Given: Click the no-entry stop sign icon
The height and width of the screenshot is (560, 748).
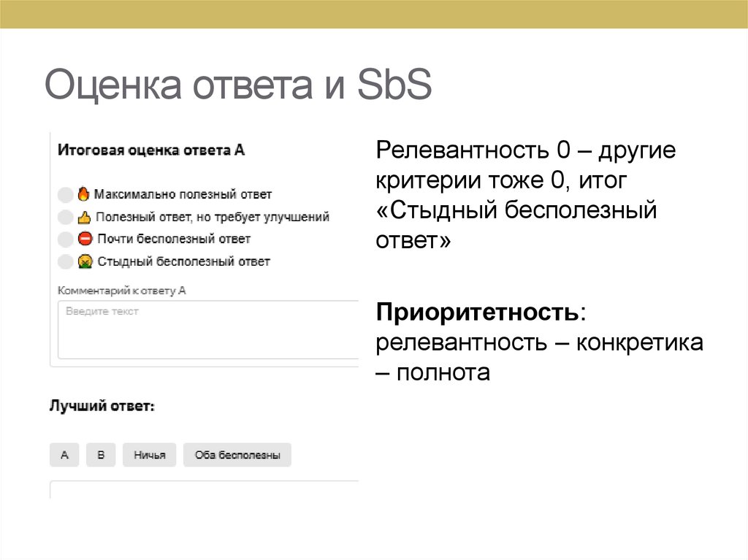Looking at the screenshot, I should tap(85, 238).
